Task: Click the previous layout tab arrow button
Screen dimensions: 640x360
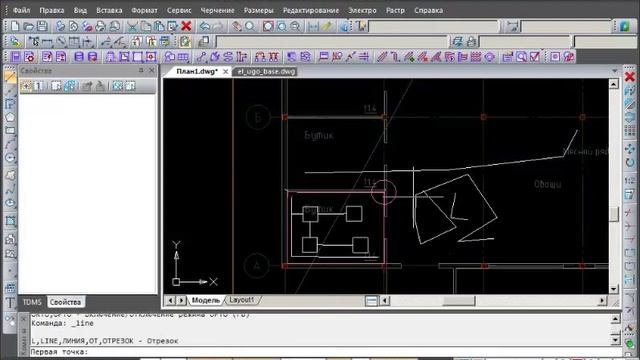Action: 170,300
